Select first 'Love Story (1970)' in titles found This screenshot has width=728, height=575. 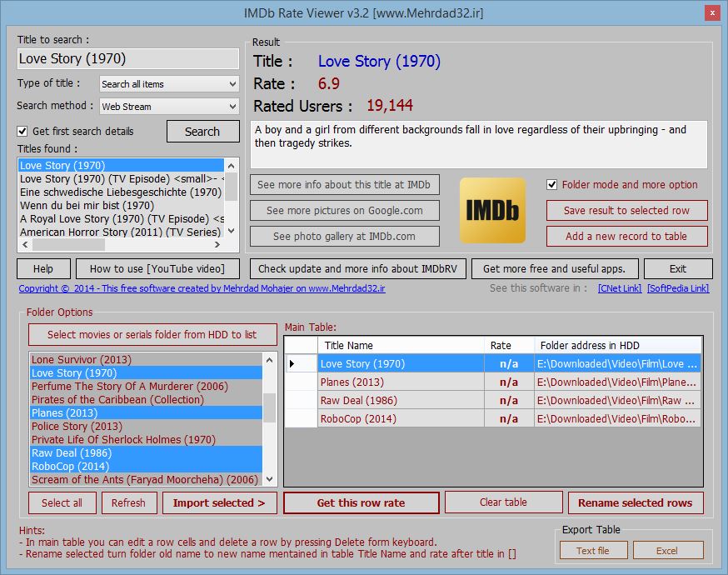coord(122,165)
